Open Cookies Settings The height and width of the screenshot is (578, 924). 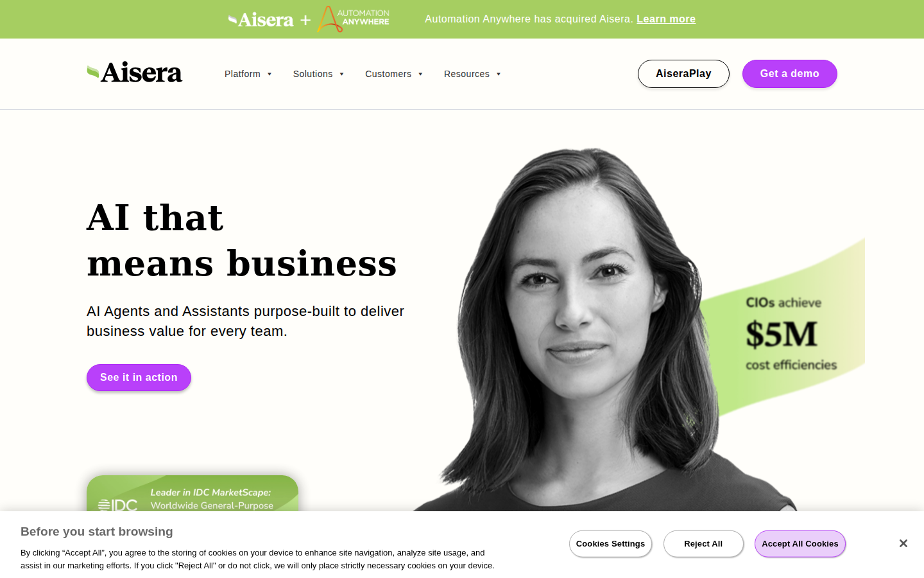610,544
